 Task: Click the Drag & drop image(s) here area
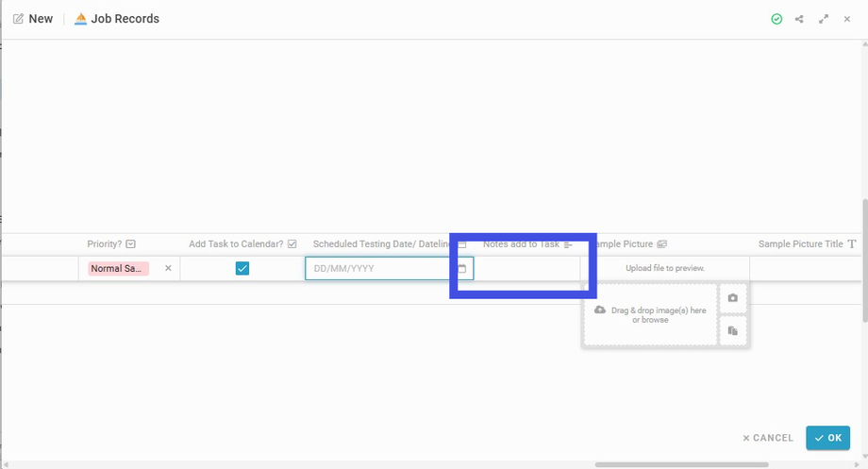click(650, 315)
